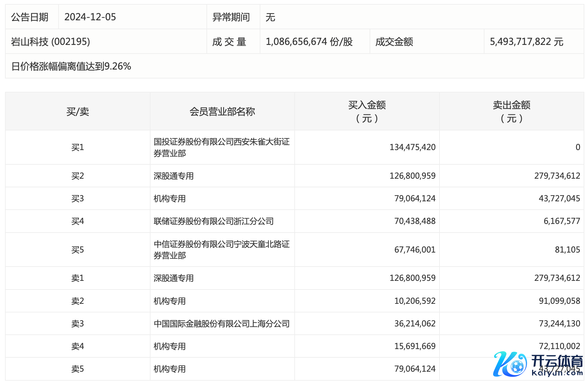Click the turnover value 5,493,717,822 元
This screenshot has height=384, width=588.
(526, 42)
